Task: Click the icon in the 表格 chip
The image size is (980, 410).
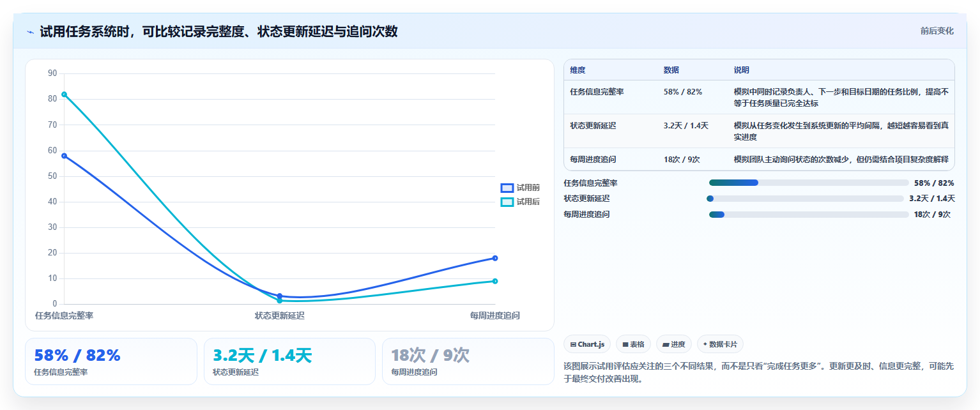Action: [x=625, y=344]
